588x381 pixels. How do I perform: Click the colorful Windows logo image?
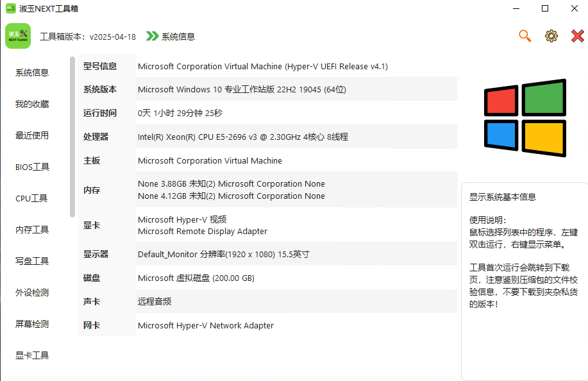pyautogui.click(x=525, y=117)
